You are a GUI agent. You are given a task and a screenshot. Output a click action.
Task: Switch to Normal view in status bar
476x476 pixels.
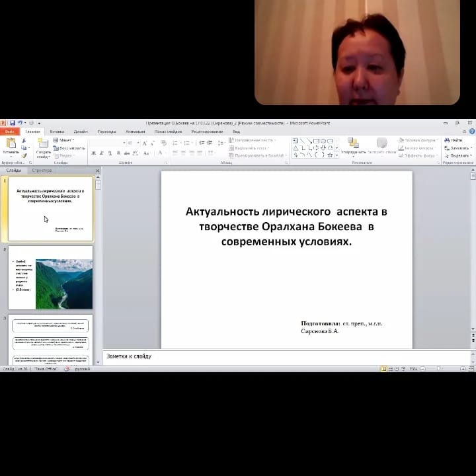pyautogui.click(x=383, y=368)
